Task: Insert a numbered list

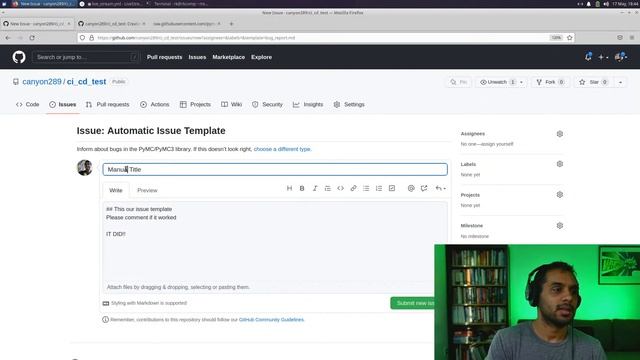Action: 379,188
